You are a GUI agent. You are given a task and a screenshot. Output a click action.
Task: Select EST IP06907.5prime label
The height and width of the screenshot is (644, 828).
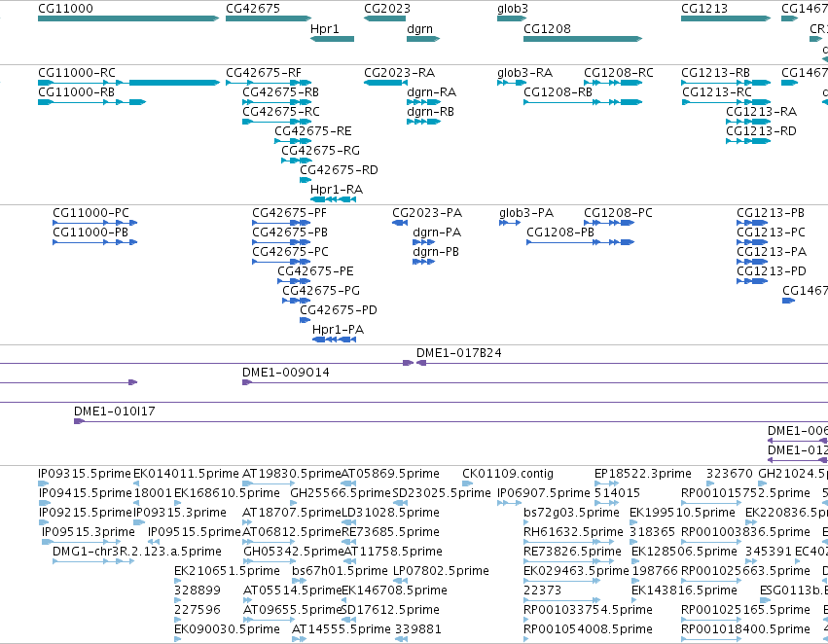click(544, 493)
